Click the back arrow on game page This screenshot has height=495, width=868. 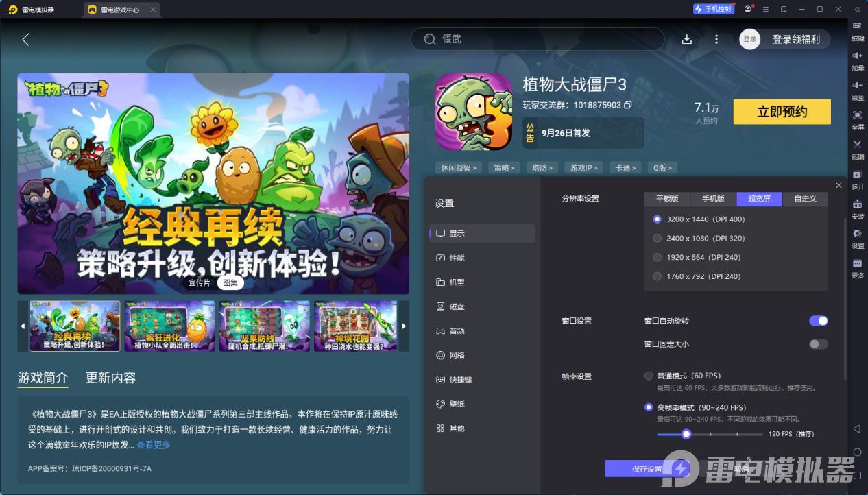[25, 39]
